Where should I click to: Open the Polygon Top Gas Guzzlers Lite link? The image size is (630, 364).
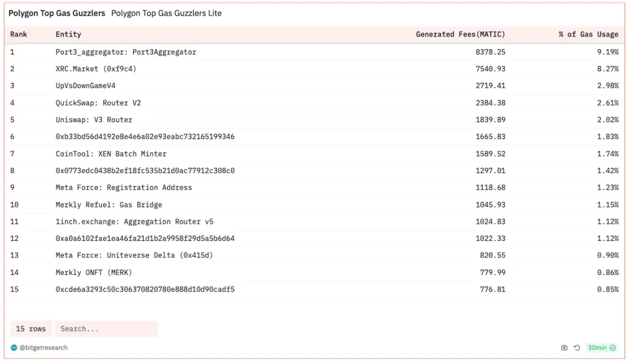(x=166, y=13)
